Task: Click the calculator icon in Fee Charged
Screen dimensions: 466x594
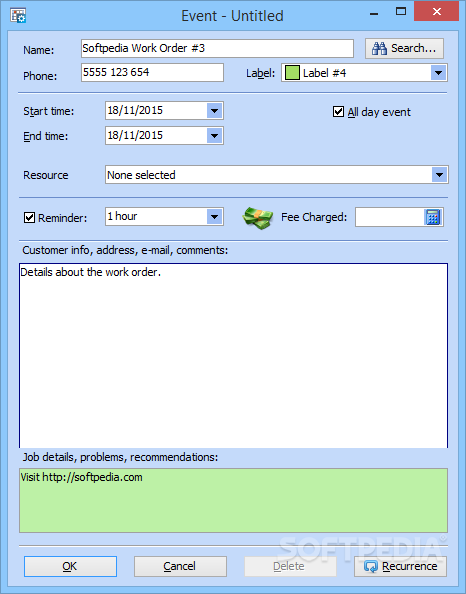Action: coord(433,217)
